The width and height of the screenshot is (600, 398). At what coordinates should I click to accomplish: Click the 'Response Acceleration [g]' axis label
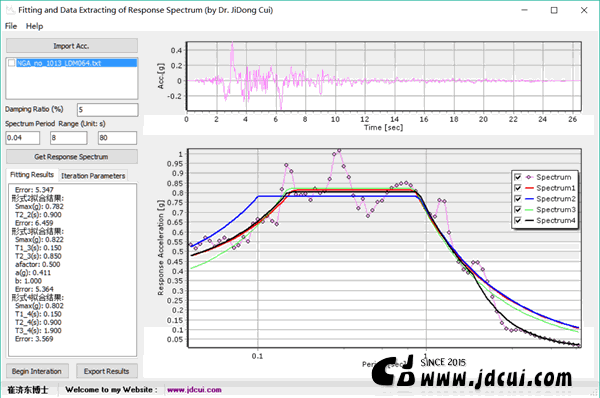click(161, 248)
